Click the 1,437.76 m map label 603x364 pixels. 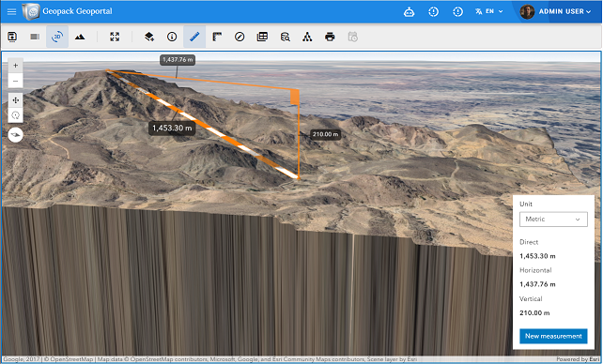178,60
